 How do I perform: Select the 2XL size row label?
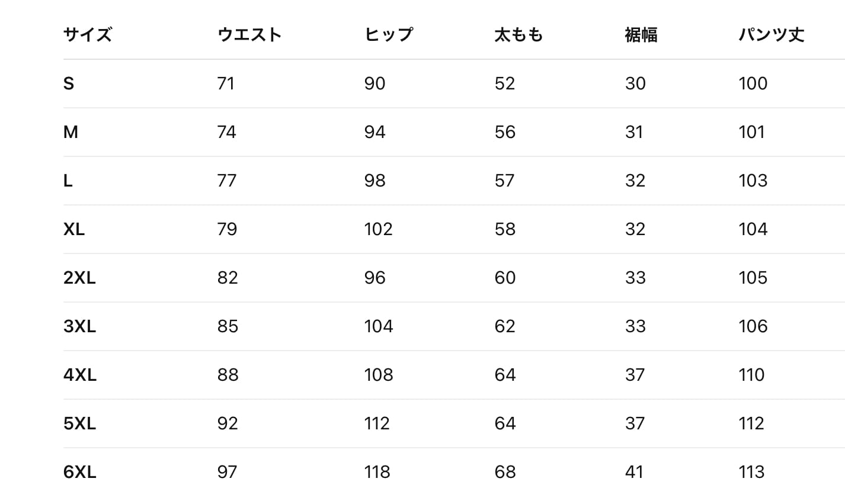[79, 278]
